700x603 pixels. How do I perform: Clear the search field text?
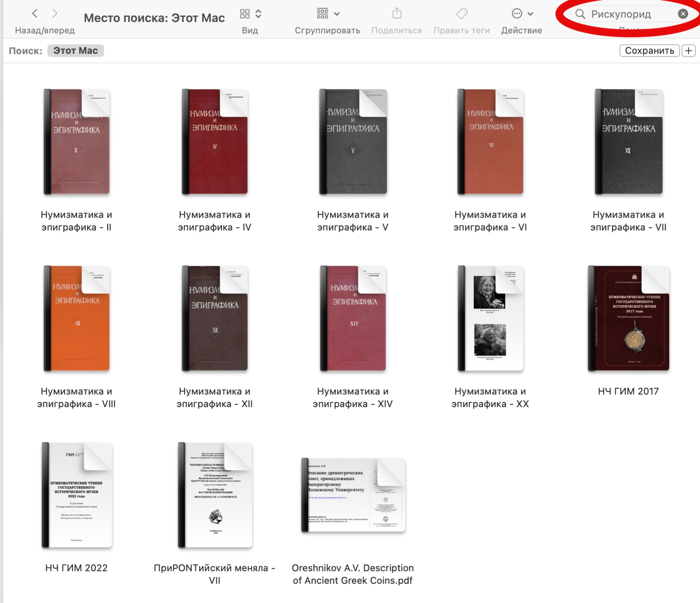682,14
